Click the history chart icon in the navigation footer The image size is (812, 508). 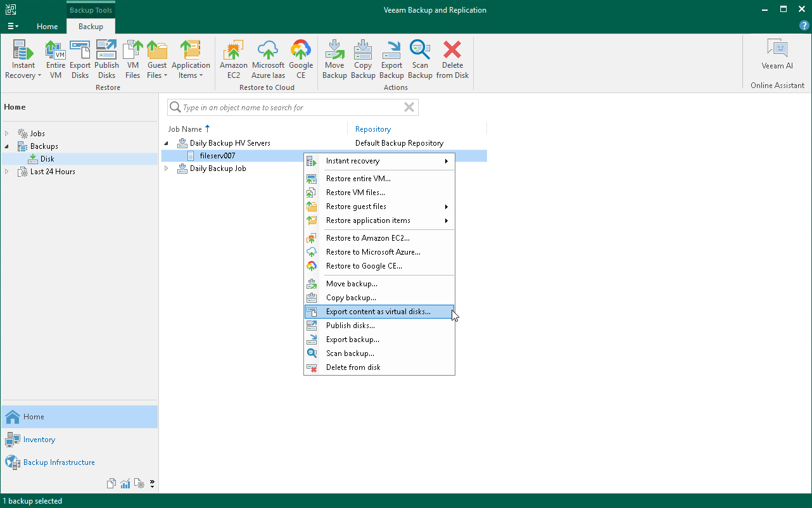(125, 484)
